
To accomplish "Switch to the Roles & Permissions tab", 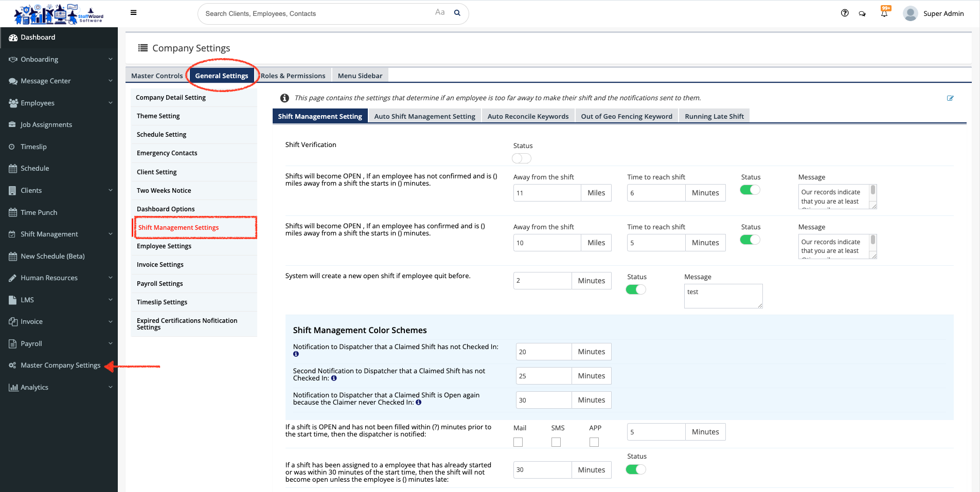I will coord(293,76).
